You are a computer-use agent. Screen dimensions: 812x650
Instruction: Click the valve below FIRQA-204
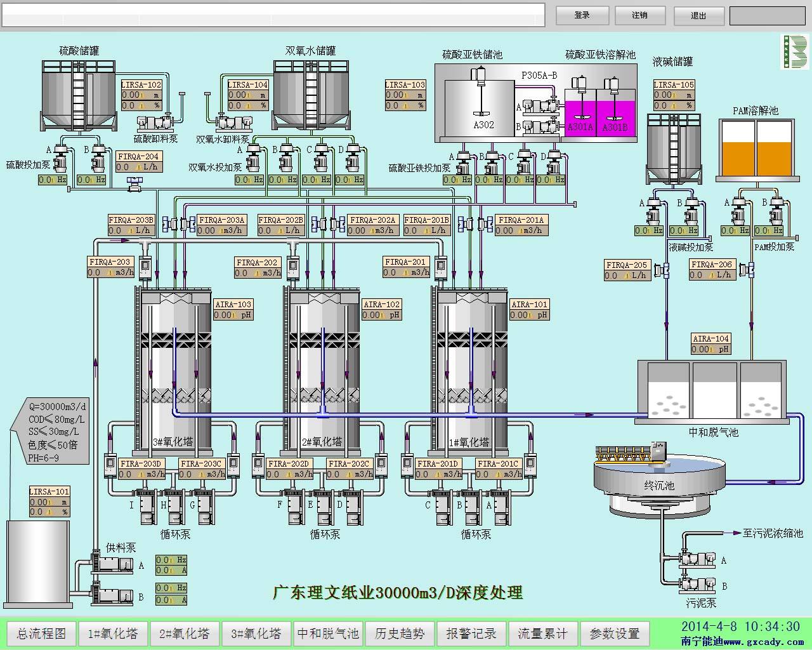(x=134, y=185)
